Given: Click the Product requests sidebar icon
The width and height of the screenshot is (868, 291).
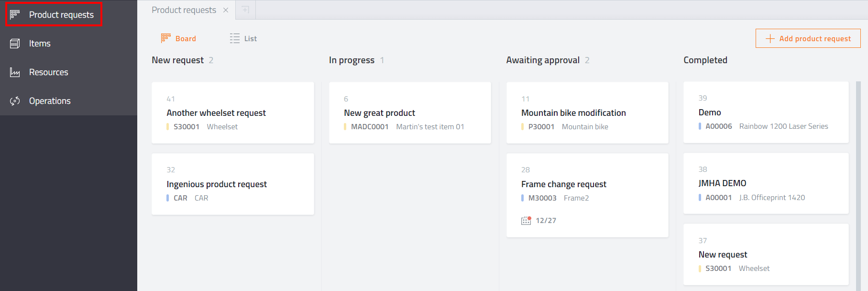Looking at the screenshot, I should click(x=15, y=14).
